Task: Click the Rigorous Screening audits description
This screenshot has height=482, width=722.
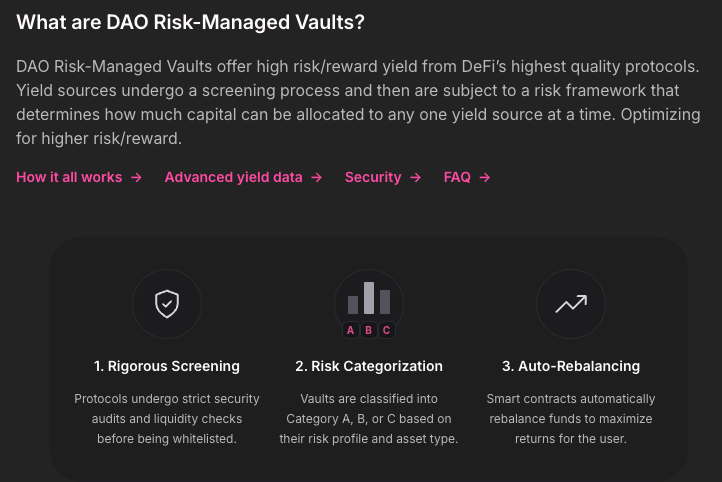Action: click(x=167, y=418)
